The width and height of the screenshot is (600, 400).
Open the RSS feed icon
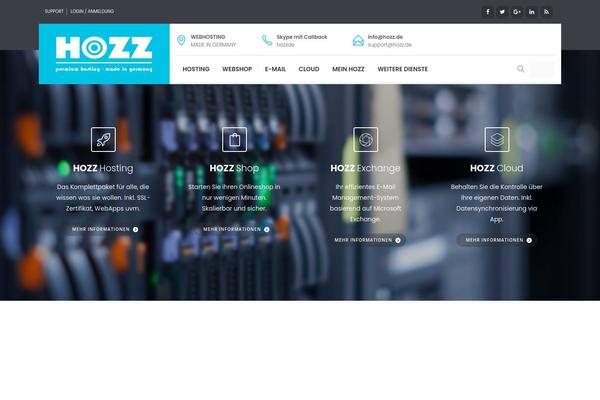546,12
